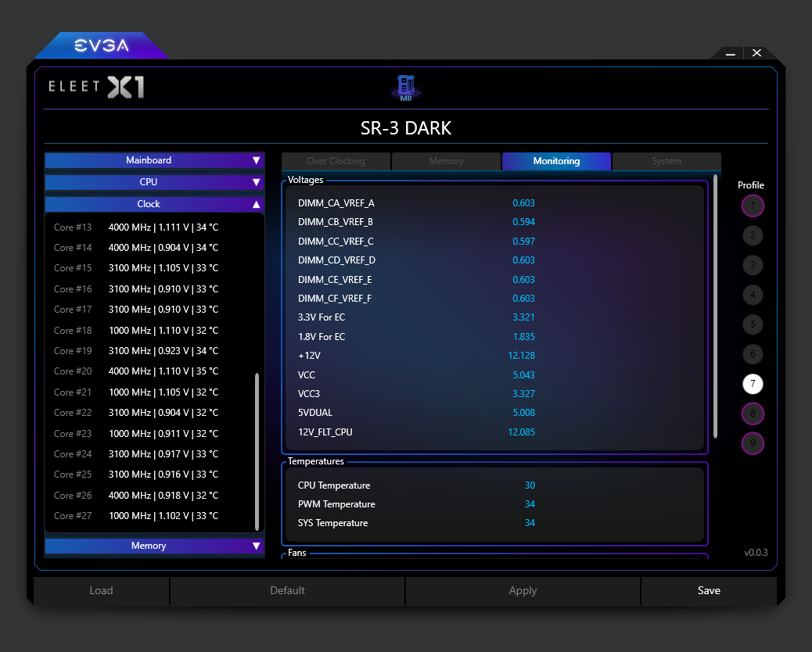Click the monitoring panel scrollbar

tap(715, 306)
